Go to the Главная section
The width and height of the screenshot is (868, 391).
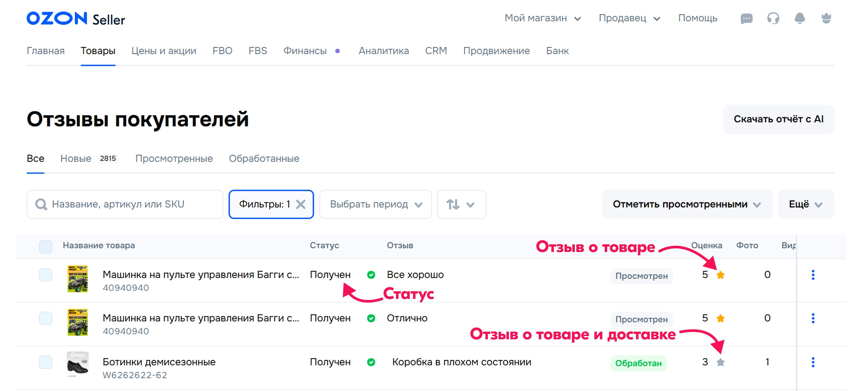pos(46,51)
